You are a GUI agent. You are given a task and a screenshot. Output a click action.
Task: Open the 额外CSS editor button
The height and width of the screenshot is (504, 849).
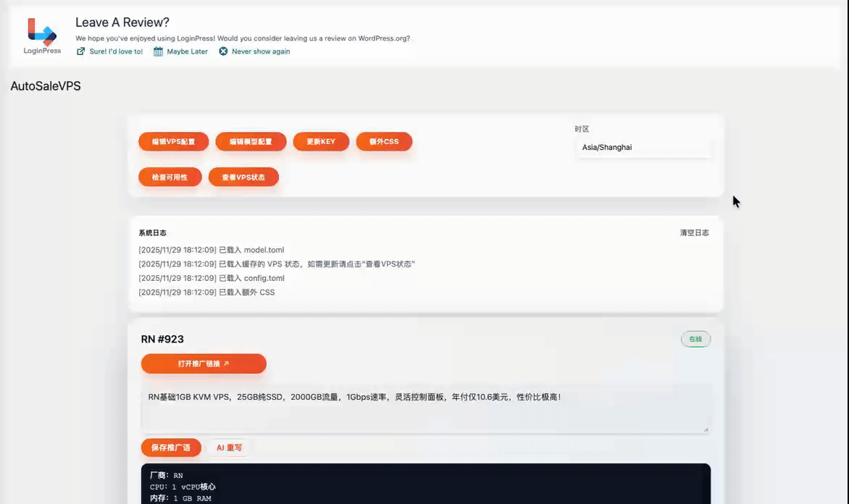(384, 142)
